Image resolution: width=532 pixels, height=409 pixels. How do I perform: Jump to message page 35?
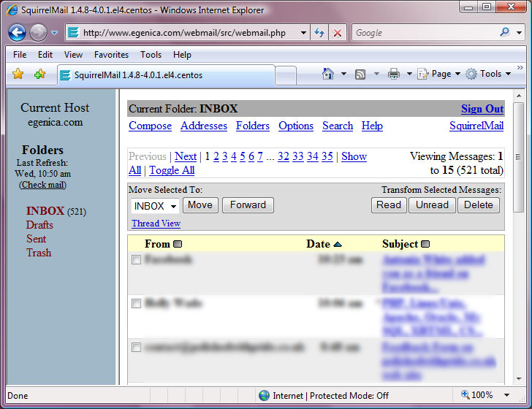[327, 156]
